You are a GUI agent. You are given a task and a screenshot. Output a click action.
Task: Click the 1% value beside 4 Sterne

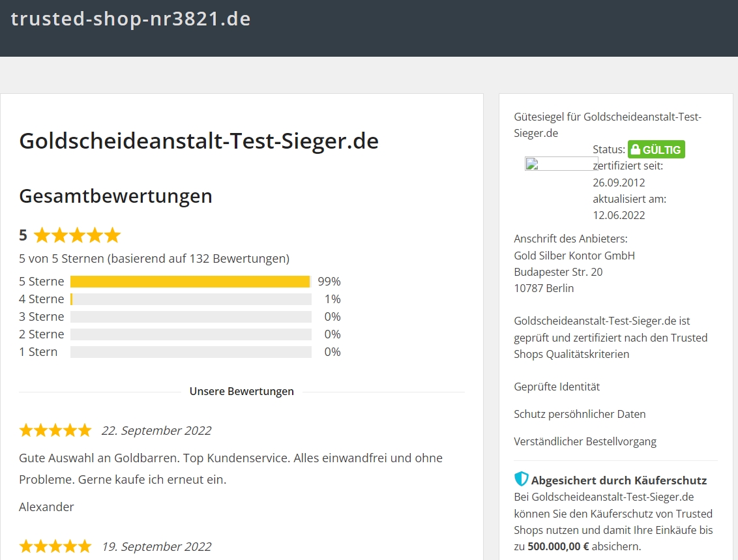332,299
